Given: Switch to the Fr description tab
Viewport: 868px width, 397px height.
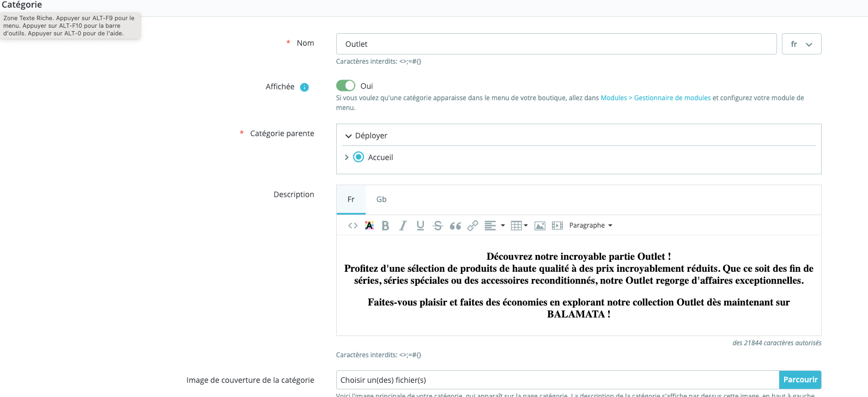Looking at the screenshot, I should click(x=351, y=199).
